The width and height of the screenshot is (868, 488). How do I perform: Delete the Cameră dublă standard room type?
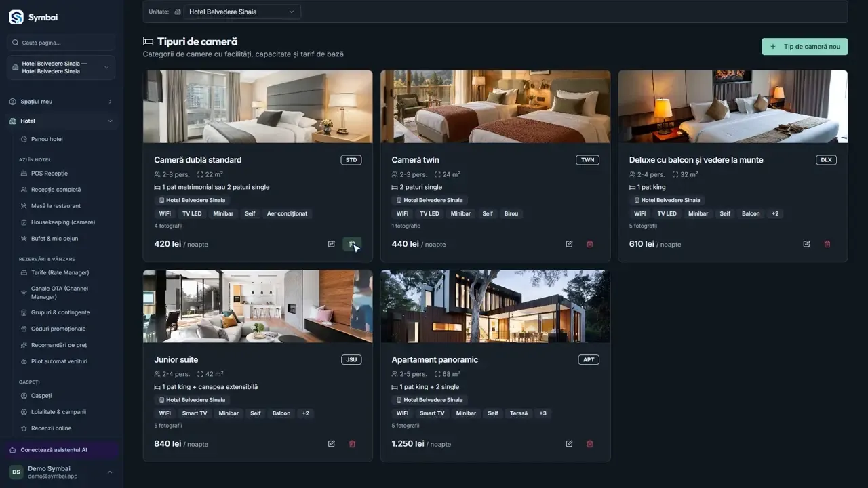pyautogui.click(x=352, y=244)
